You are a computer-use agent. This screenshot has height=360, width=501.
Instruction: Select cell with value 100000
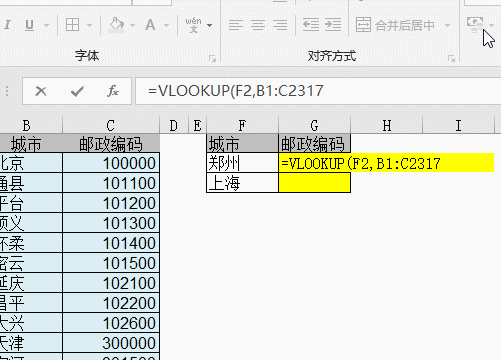point(111,163)
